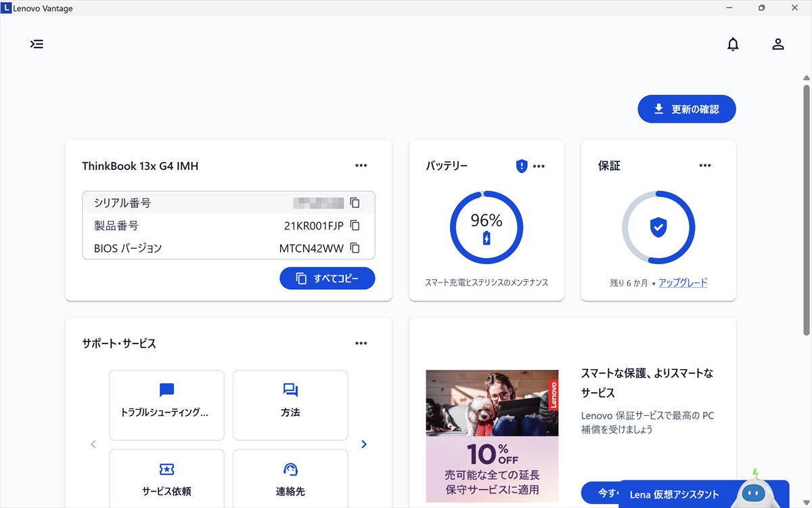Go to previous support tiles page

pos(93,444)
